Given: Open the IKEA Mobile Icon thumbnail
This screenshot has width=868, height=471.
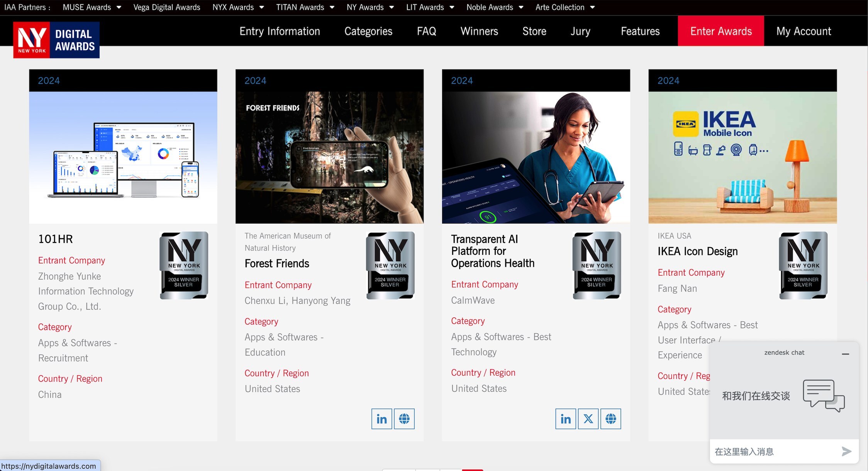Looking at the screenshot, I should 743,157.
